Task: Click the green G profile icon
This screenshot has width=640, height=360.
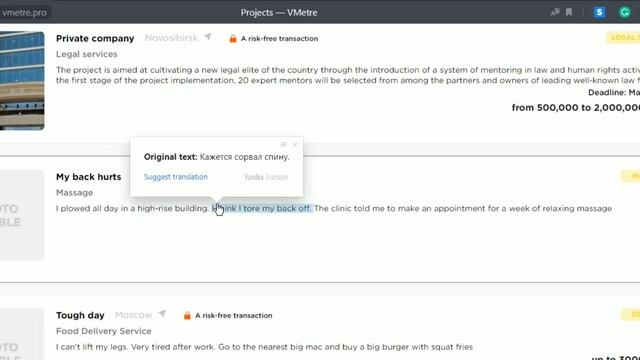Action: pyautogui.click(x=624, y=12)
